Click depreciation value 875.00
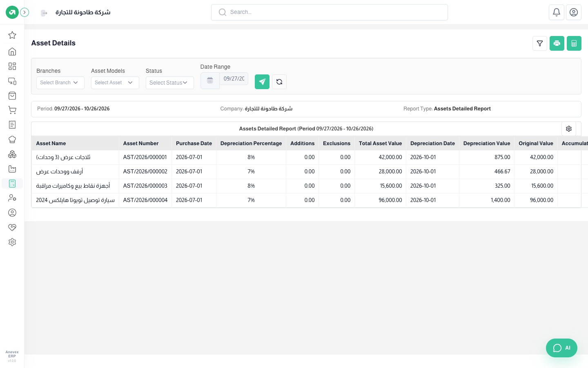 502,157
